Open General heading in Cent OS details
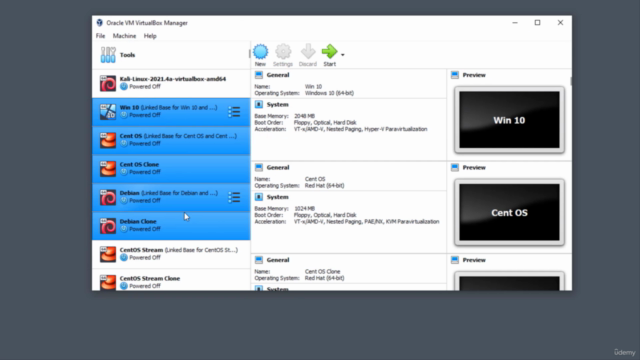This screenshot has width=640, height=360. (278, 167)
